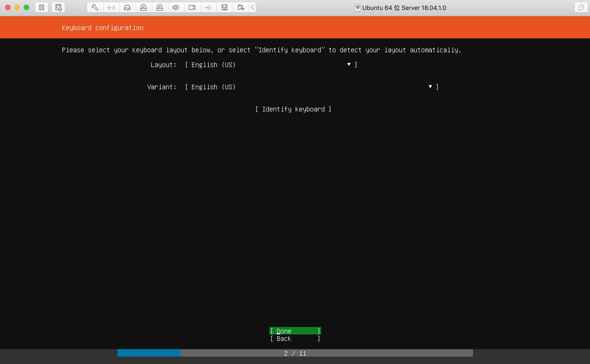Image resolution: width=590 pixels, height=364 pixels.
Task: Confirm with the Done button
Action: click(295, 331)
